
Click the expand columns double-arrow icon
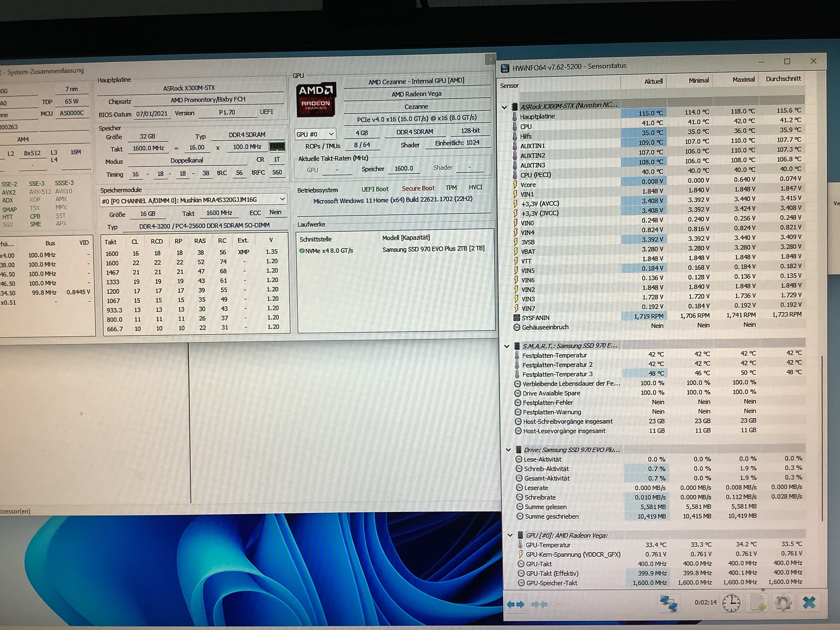tap(515, 604)
